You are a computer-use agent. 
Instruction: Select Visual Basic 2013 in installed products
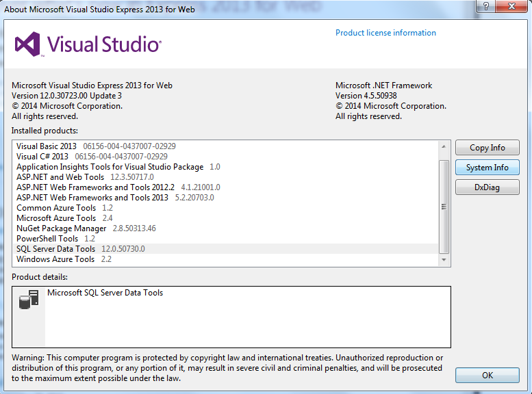point(226,146)
